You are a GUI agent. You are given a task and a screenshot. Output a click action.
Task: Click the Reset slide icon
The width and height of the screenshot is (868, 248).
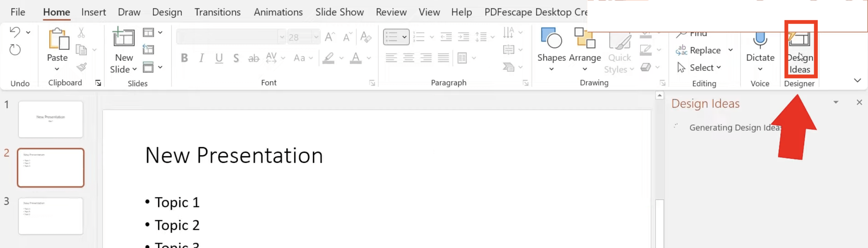coord(148,50)
